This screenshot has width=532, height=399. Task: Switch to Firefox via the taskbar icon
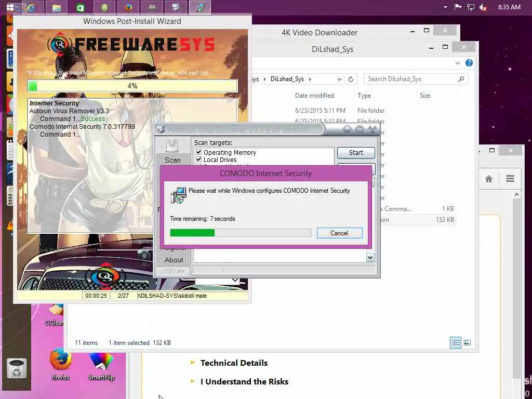[x=128, y=7]
